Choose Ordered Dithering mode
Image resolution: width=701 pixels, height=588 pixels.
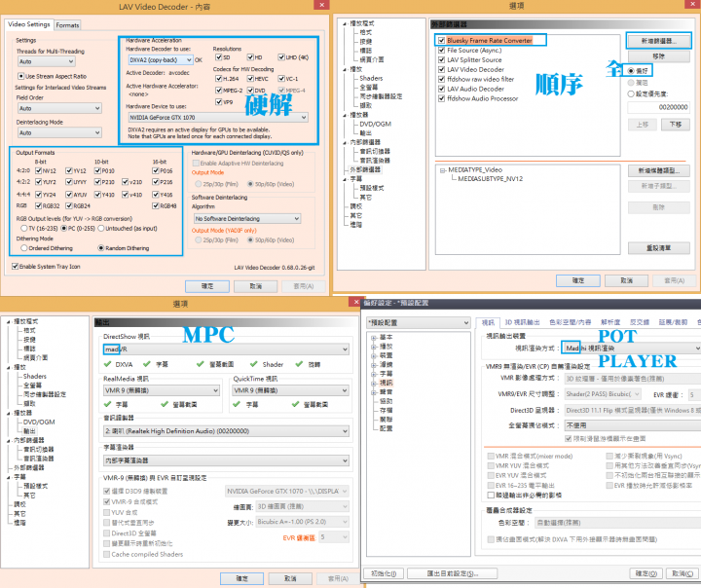(24, 247)
